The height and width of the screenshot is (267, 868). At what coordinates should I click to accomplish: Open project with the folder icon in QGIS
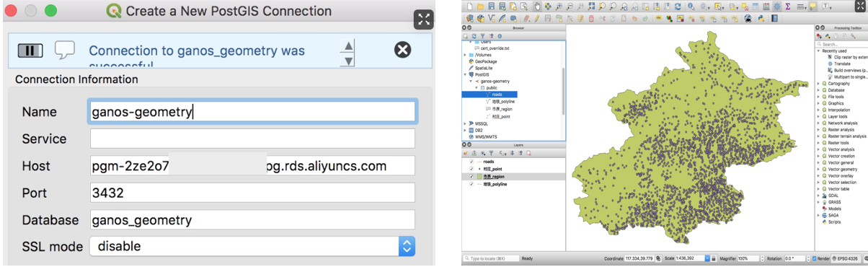pyautogui.click(x=480, y=6)
